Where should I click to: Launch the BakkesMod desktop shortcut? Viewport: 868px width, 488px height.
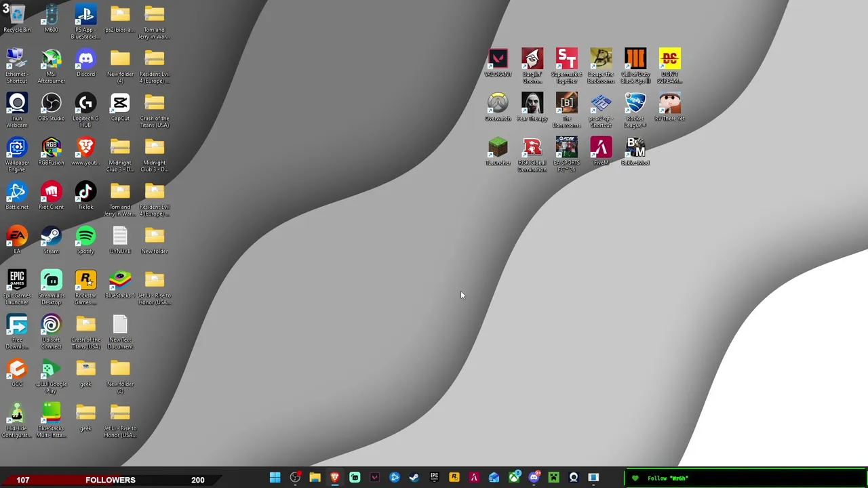635,151
